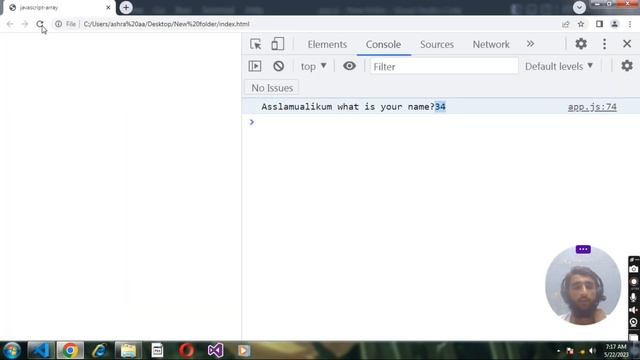Share this page icon in address bar
Screen dimensions: 640x360
click(x=565, y=24)
